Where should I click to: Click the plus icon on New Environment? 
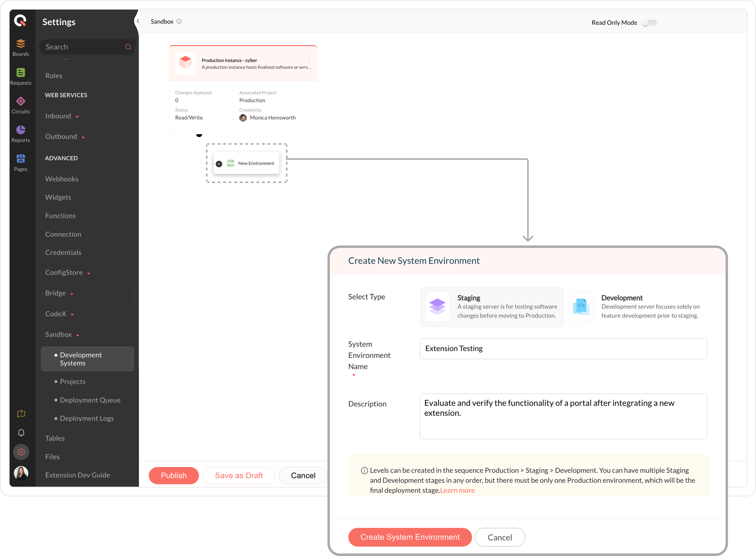tap(219, 164)
